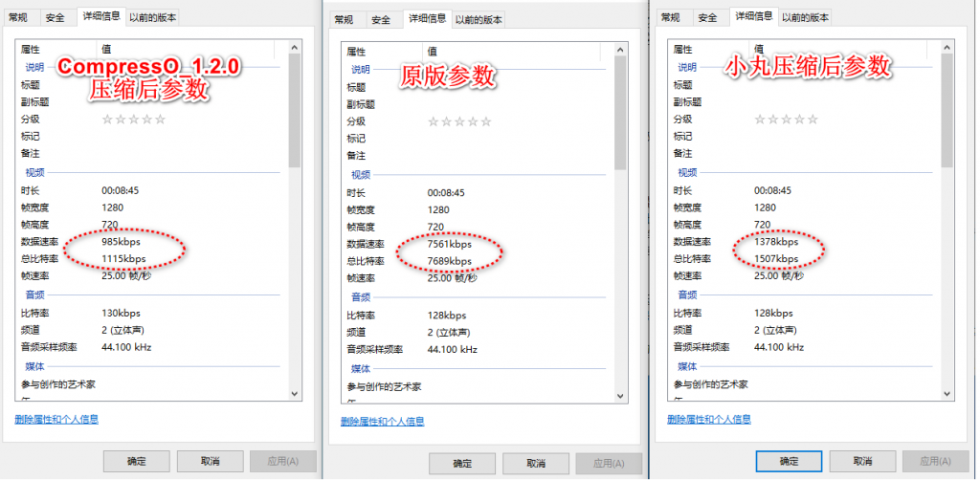
Task: Click scroll-up arrow in 原版参数 dialog
Action: point(621,49)
